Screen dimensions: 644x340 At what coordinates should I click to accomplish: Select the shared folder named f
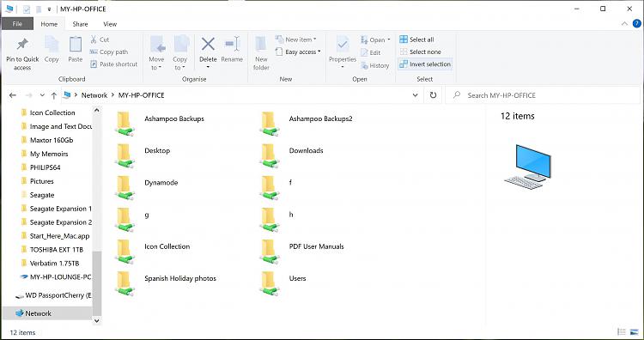pyautogui.click(x=276, y=187)
